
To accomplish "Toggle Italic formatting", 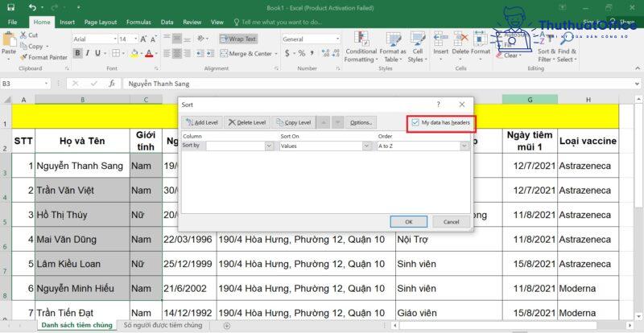I will [x=88, y=53].
